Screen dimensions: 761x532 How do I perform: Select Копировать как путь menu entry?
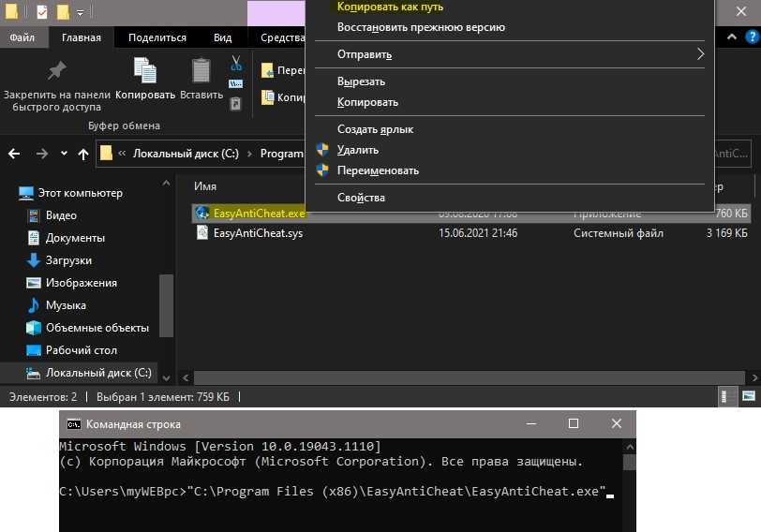(x=390, y=7)
